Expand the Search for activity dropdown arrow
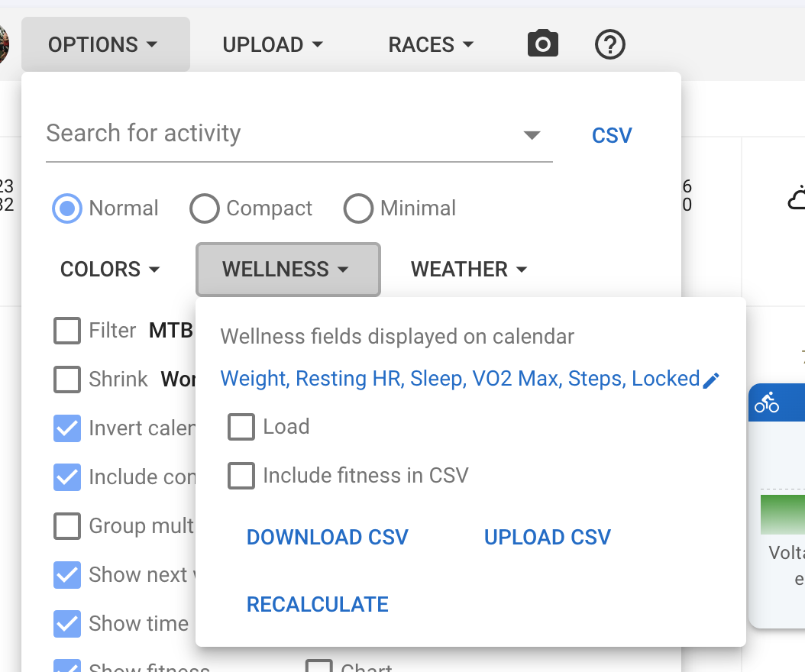This screenshot has width=805, height=672. tap(532, 135)
